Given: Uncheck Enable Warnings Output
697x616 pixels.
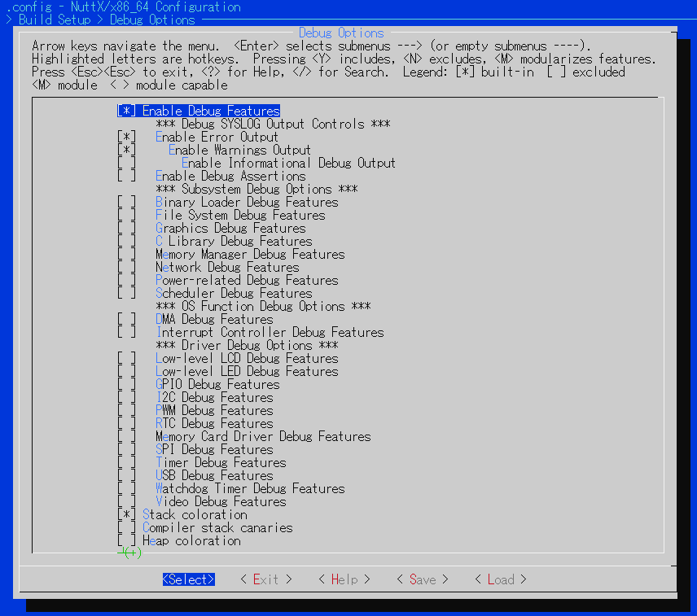Looking at the screenshot, I should click(127, 150).
